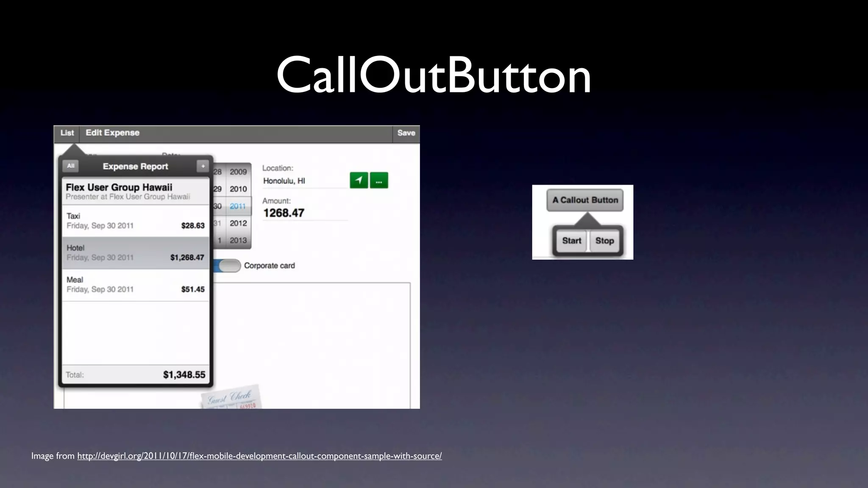The width and height of the screenshot is (868, 488).
Task: Click the plus icon in Expense Report header
Action: [203, 166]
